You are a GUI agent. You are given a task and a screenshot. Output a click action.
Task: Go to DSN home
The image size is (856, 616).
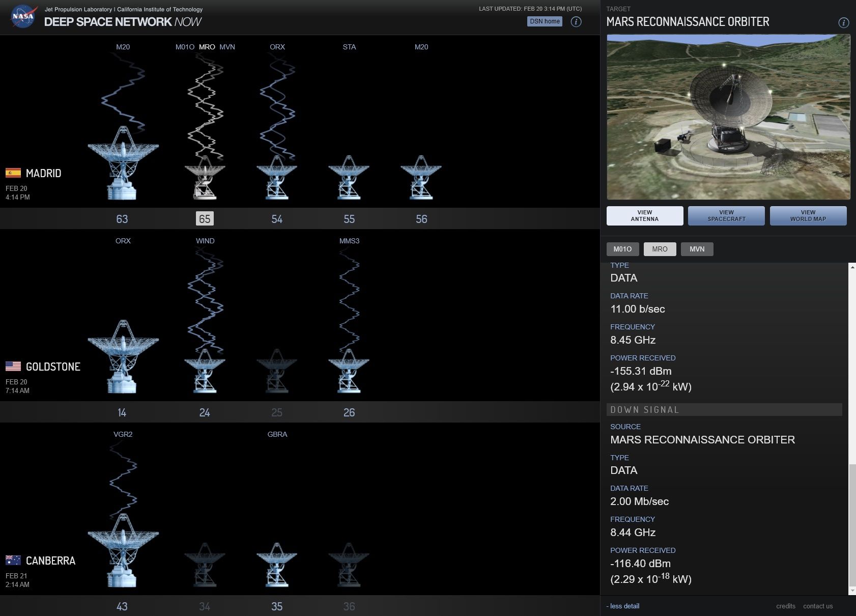tap(545, 21)
